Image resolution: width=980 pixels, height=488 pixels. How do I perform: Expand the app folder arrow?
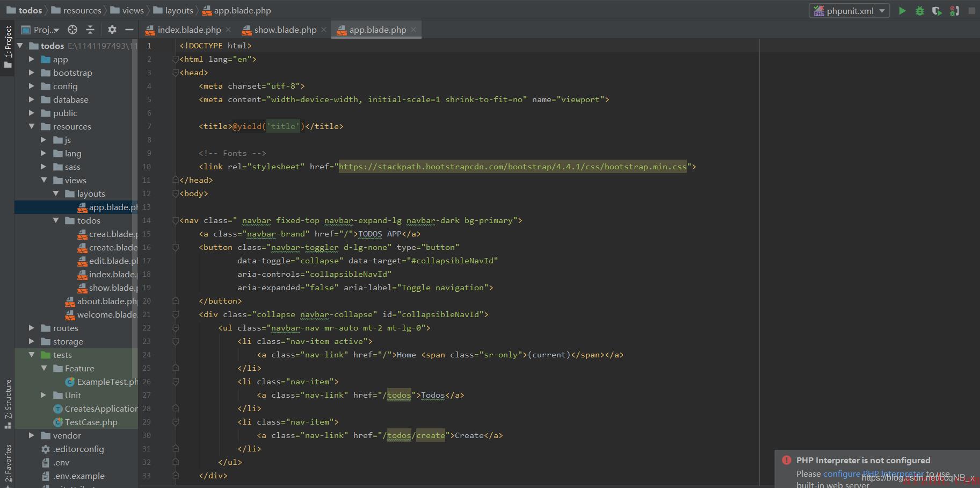[x=32, y=59]
